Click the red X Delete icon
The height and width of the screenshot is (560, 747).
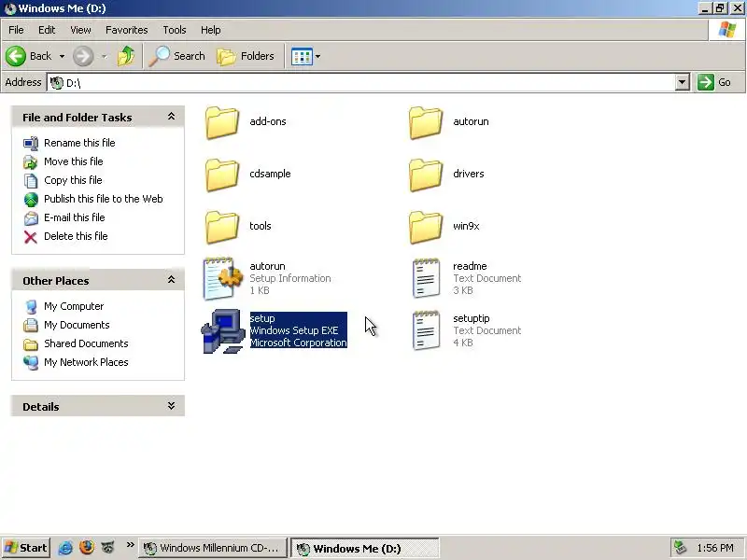coord(31,237)
